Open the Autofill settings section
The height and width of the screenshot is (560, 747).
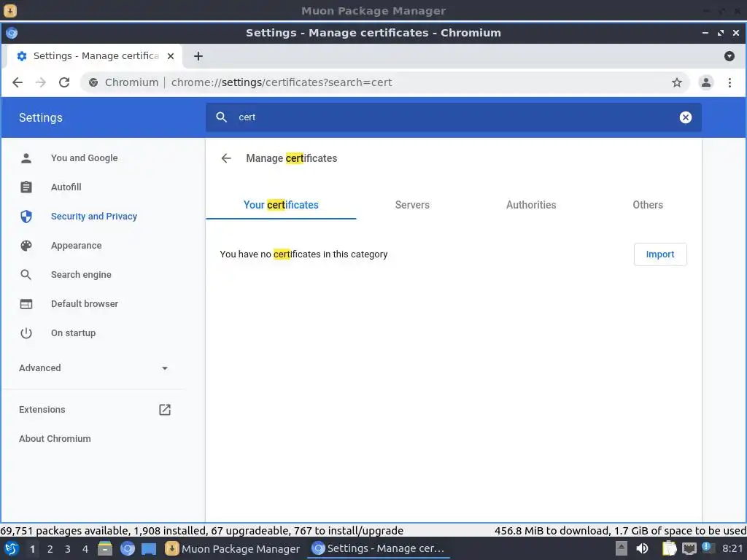pyautogui.click(x=66, y=187)
